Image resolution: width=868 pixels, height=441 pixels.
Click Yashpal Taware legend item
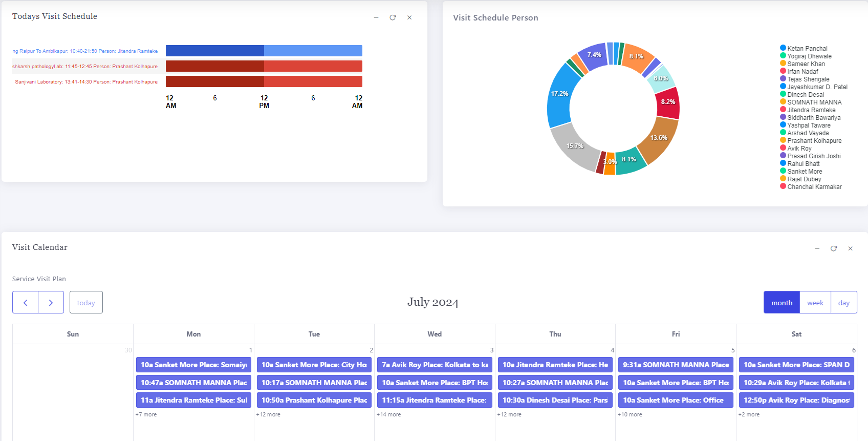pos(806,125)
